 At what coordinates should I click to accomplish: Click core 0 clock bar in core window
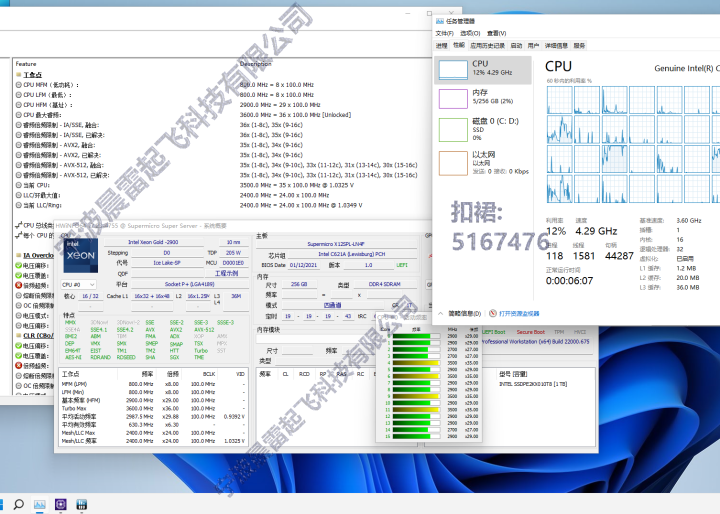click(416, 336)
